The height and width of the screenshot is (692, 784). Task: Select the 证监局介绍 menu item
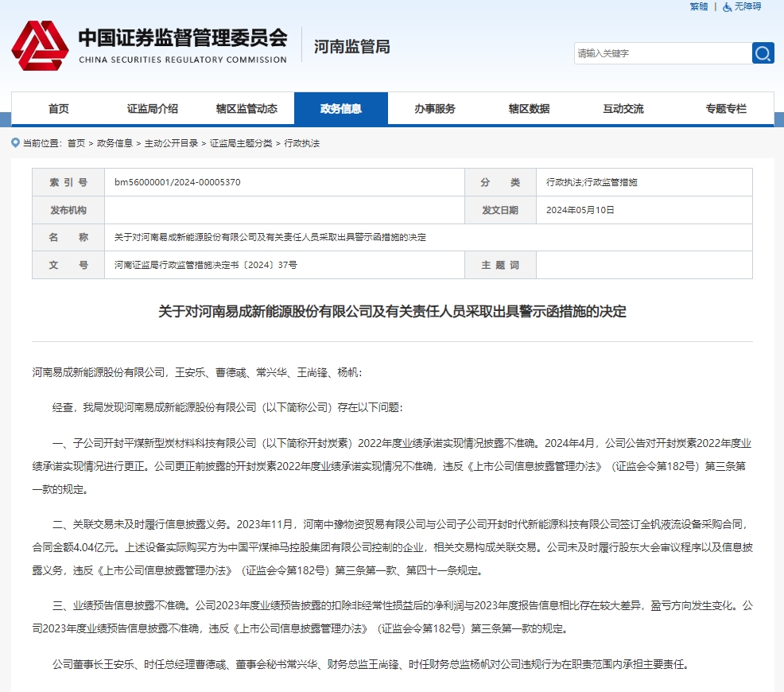click(152, 109)
